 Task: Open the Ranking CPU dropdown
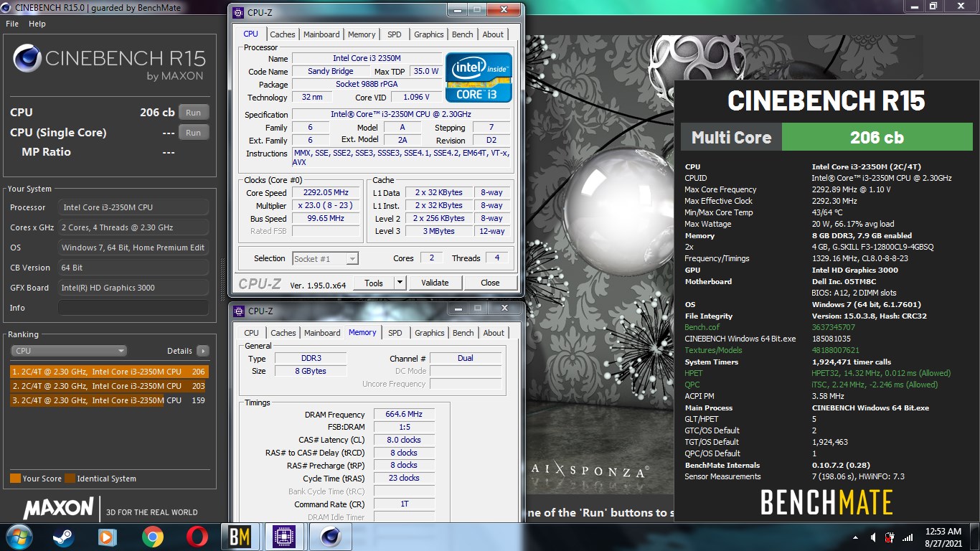69,351
